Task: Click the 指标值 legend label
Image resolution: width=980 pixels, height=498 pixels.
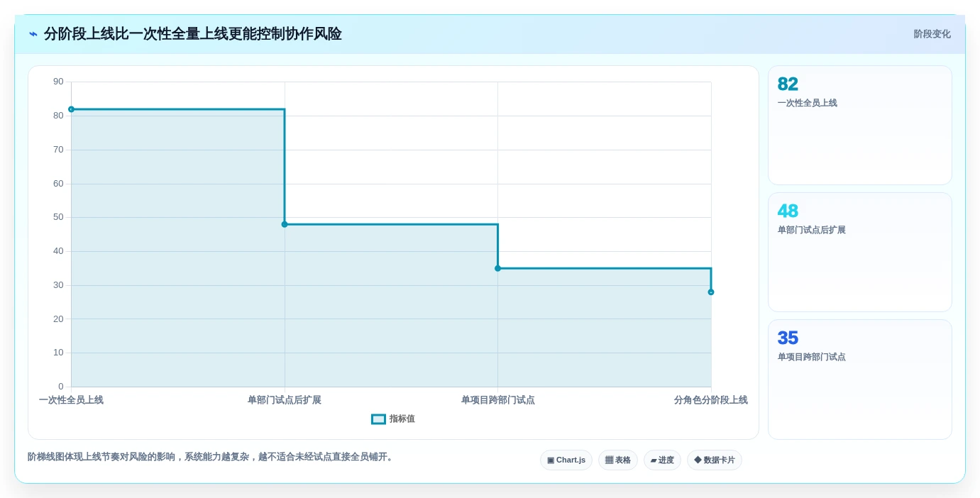Action: click(x=402, y=419)
